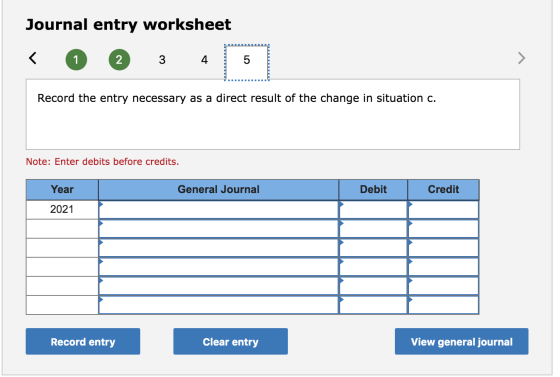
Task: Click Debit cell in second row
Action: [373, 229]
